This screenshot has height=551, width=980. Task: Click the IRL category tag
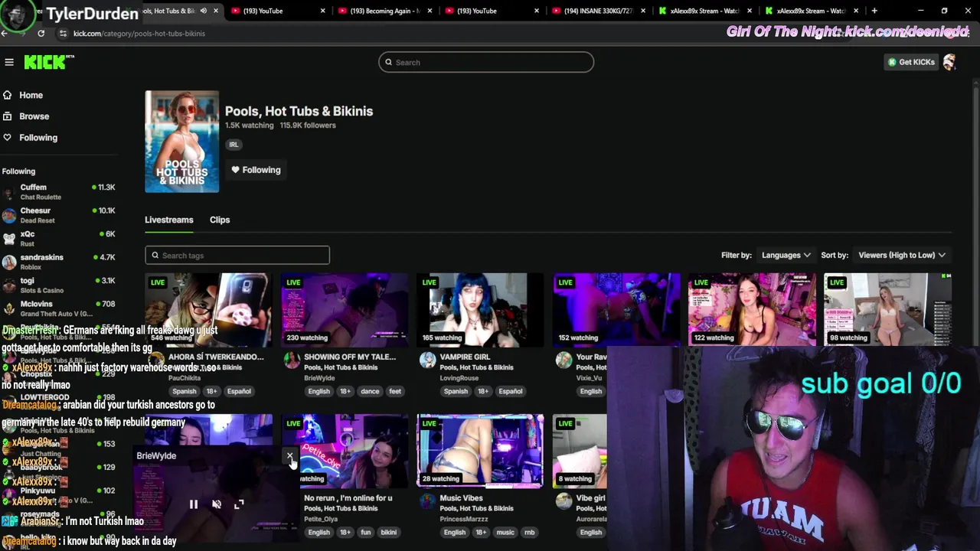[x=234, y=145]
